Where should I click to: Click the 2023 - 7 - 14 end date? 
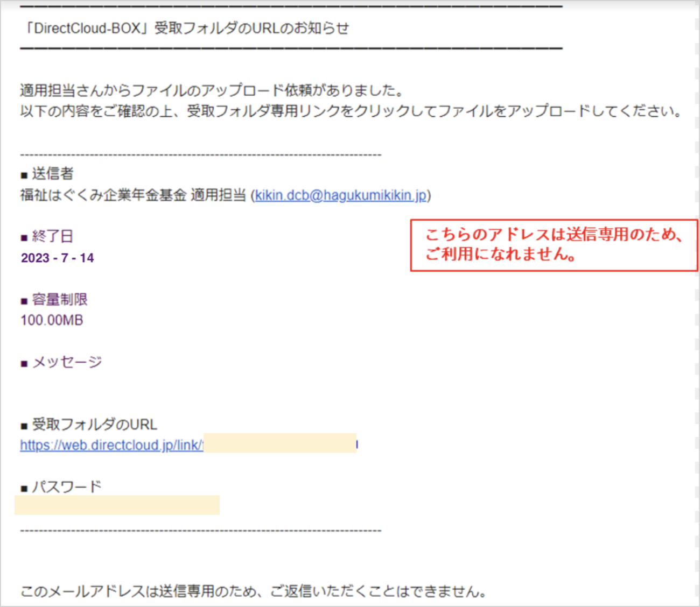58,258
